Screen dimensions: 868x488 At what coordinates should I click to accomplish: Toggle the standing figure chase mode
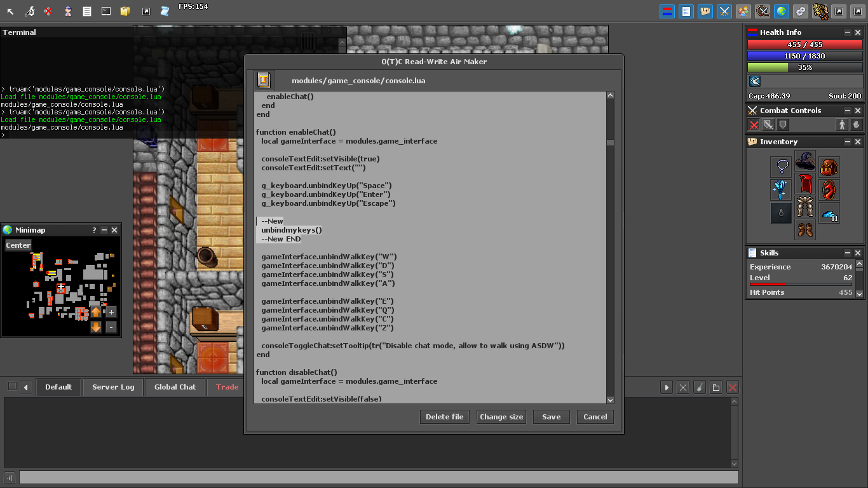(x=843, y=125)
